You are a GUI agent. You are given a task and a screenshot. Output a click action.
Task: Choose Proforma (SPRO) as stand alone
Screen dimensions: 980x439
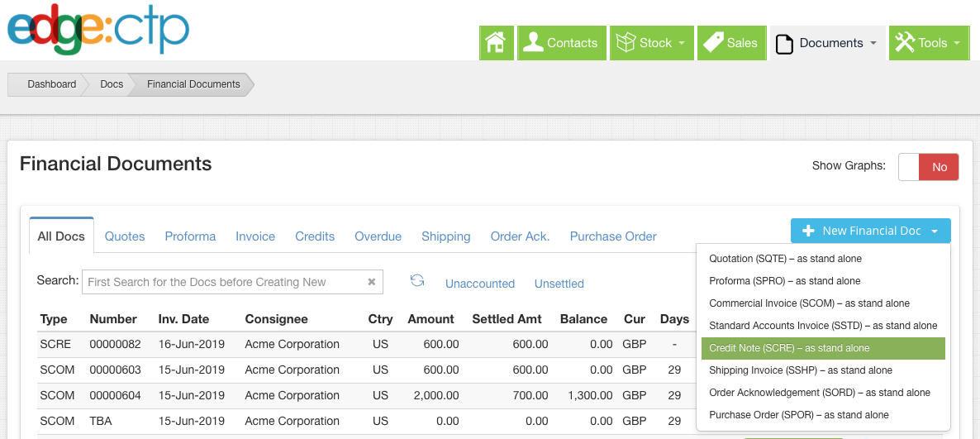[x=823, y=281]
